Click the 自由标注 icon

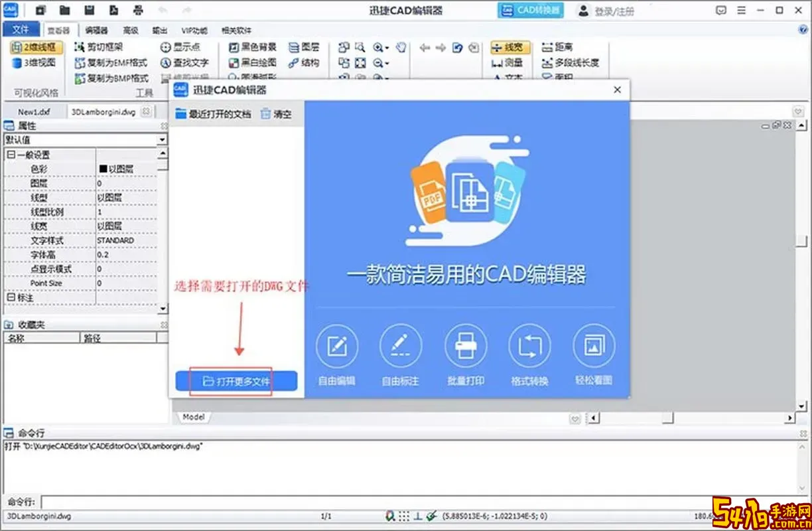click(x=401, y=346)
